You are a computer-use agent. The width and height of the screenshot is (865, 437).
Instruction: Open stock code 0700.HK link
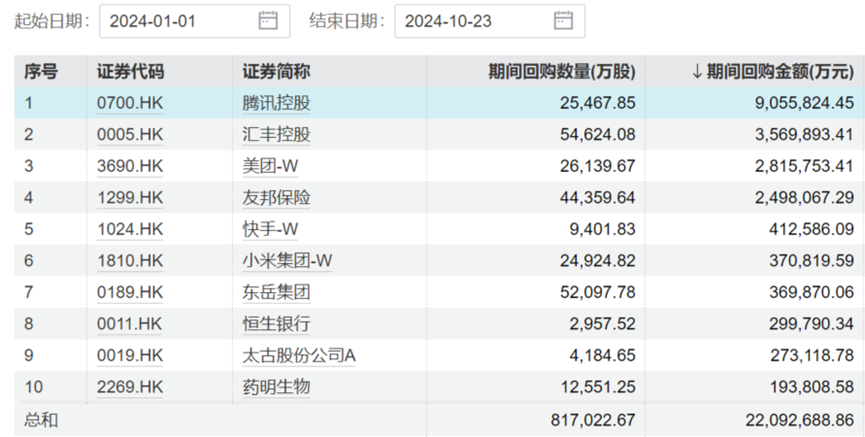tap(130, 103)
